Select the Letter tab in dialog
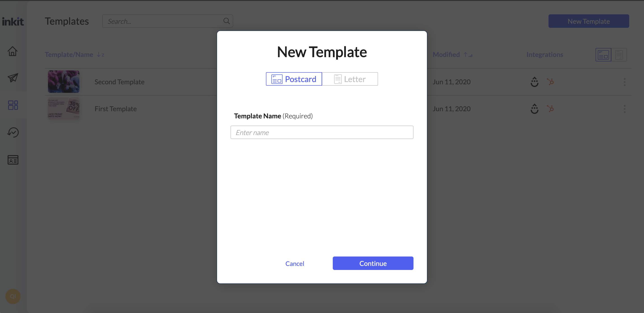The image size is (644, 313). [x=350, y=79]
